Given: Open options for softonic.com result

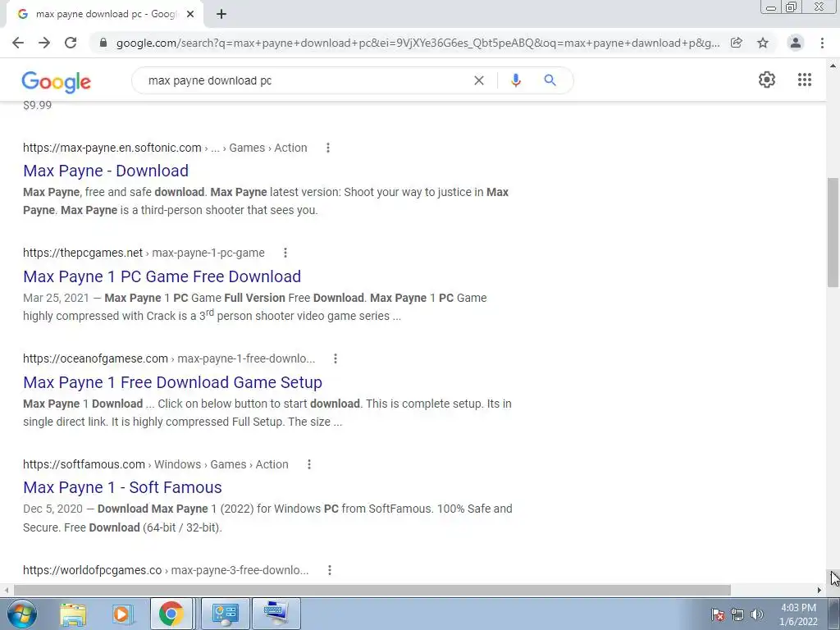Looking at the screenshot, I should pyautogui.click(x=328, y=148).
